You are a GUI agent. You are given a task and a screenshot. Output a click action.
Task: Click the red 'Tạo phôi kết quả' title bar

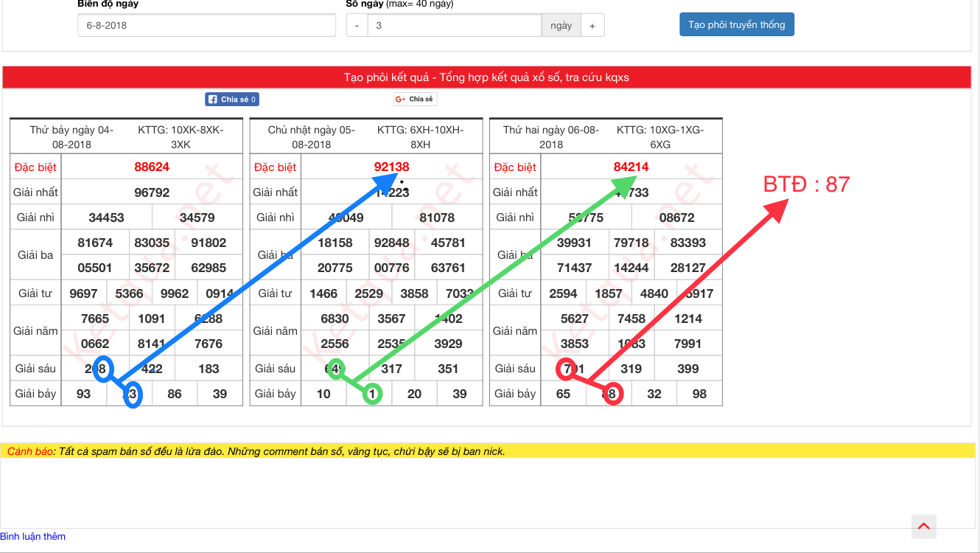[x=486, y=77]
